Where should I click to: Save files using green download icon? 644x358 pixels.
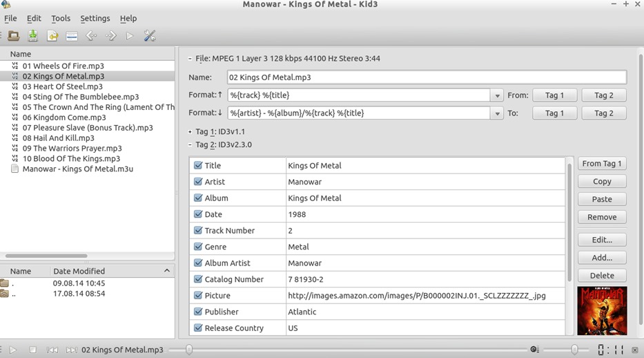[33, 36]
